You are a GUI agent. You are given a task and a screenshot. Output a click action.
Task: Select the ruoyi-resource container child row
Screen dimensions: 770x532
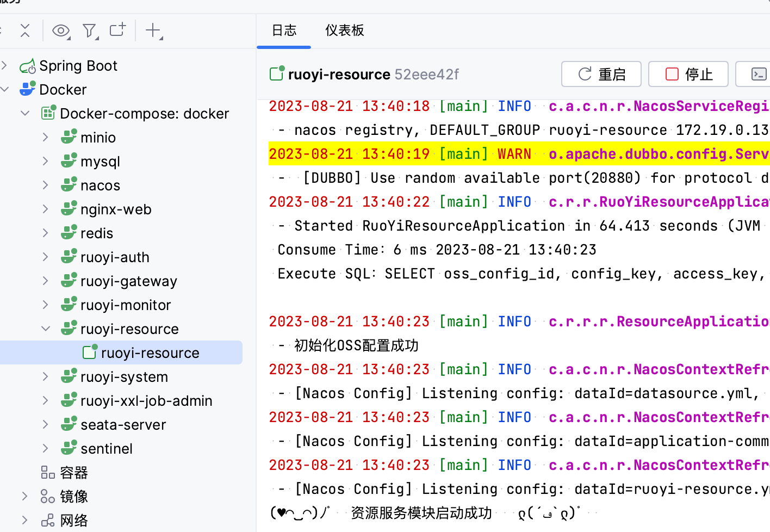coord(121,352)
